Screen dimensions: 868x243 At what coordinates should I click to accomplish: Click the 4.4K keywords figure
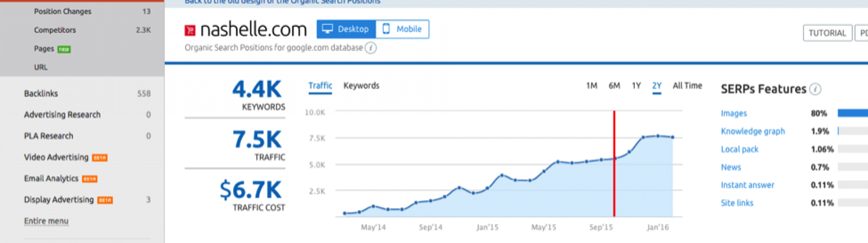pyautogui.click(x=257, y=89)
